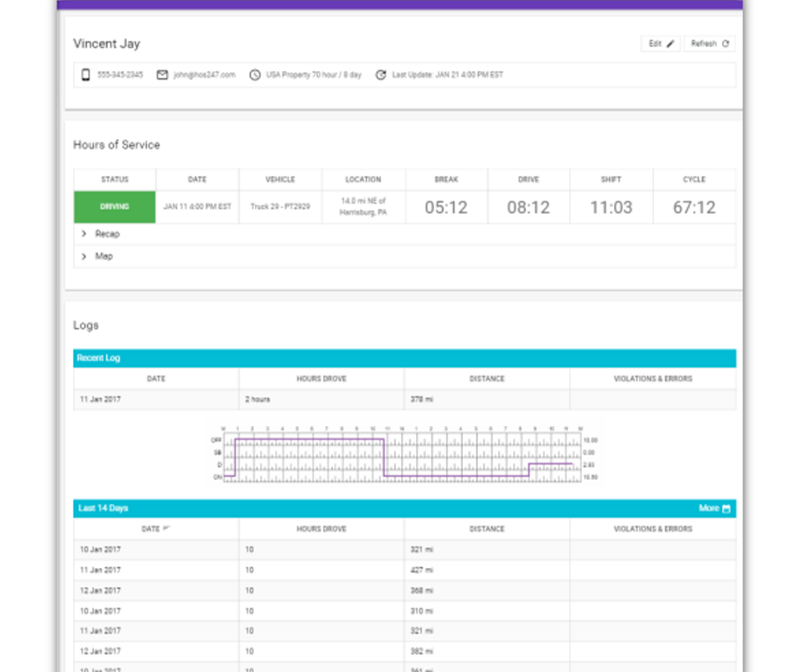Image resolution: width=786 pixels, height=672 pixels.
Task: Click the sort arrow next to Date header
Action: pyautogui.click(x=166, y=529)
